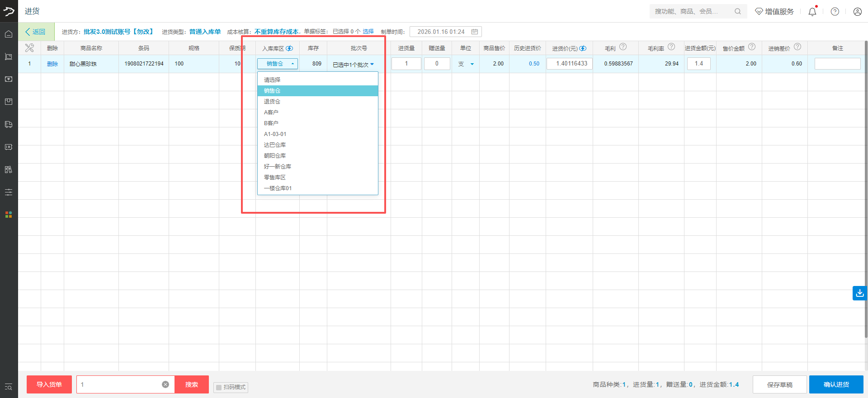Image resolution: width=868 pixels, height=398 pixels.
Task: Click the delivery truck sidebar icon
Action: pos(9,124)
